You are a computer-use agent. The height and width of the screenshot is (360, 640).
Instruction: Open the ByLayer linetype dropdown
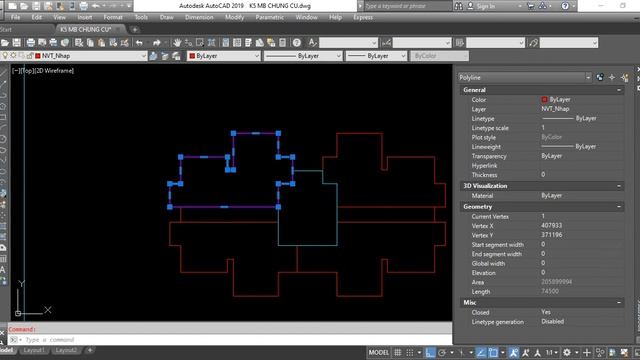(x=338, y=56)
